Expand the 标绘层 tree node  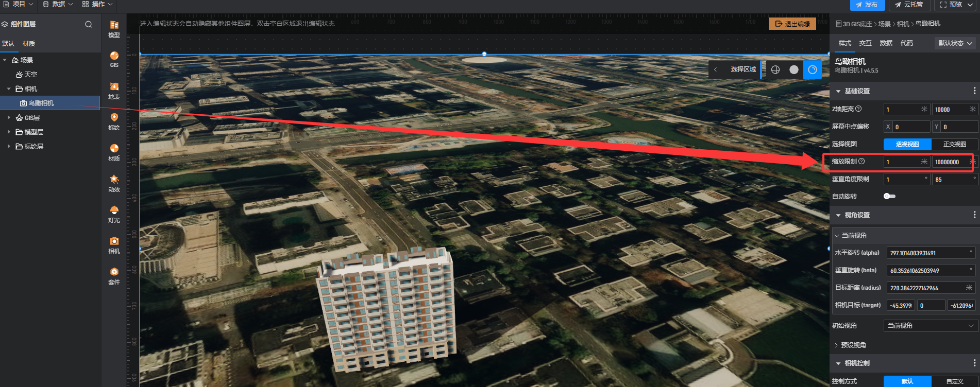pos(9,147)
